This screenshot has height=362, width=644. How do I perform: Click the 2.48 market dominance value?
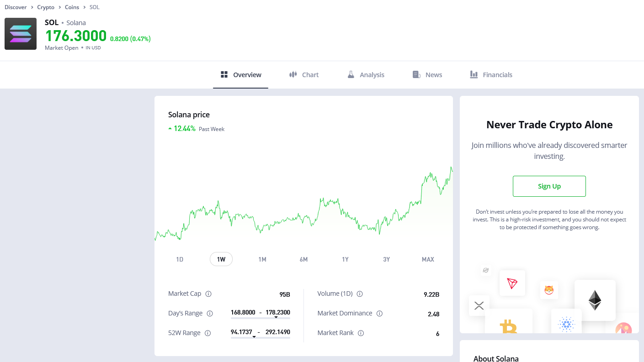433,314
